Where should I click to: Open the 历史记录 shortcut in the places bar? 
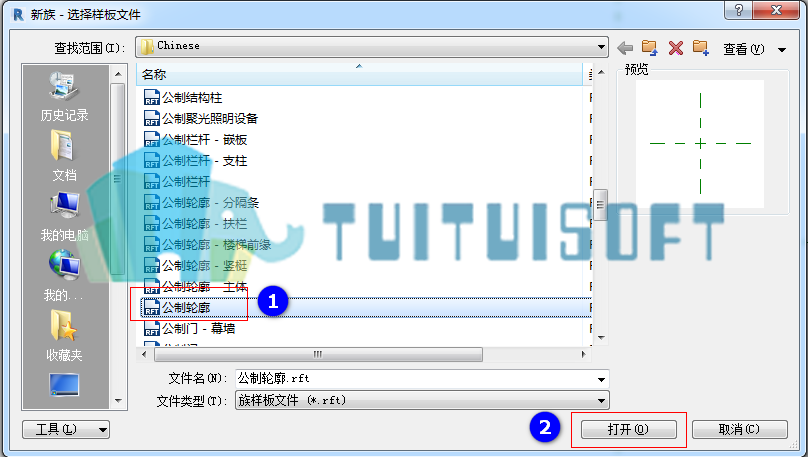click(x=64, y=97)
